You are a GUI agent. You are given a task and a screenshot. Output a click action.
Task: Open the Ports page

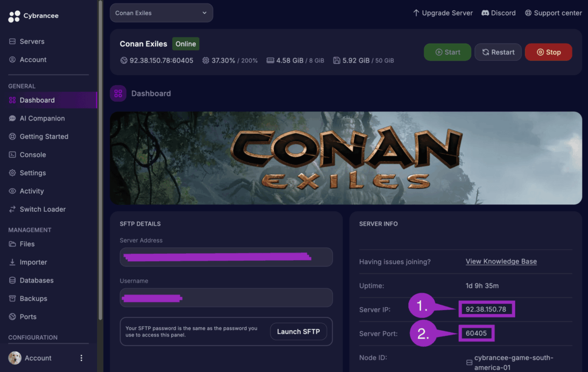point(28,316)
